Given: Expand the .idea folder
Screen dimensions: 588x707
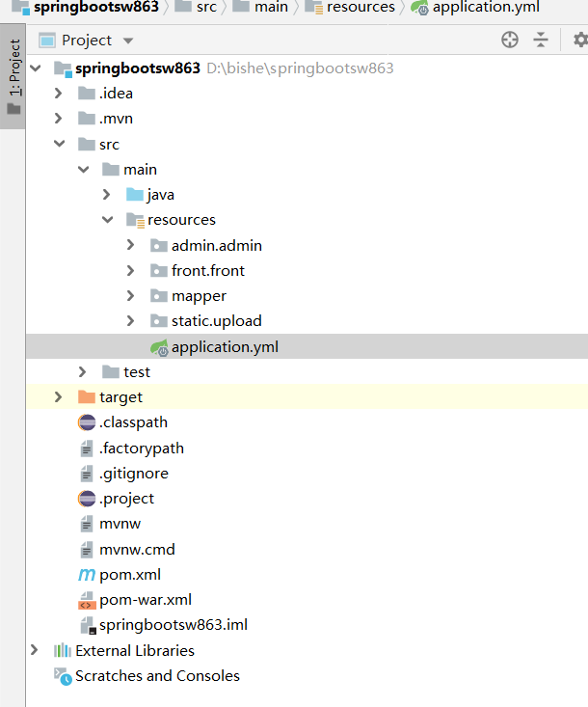Looking at the screenshot, I should pyautogui.click(x=59, y=94).
